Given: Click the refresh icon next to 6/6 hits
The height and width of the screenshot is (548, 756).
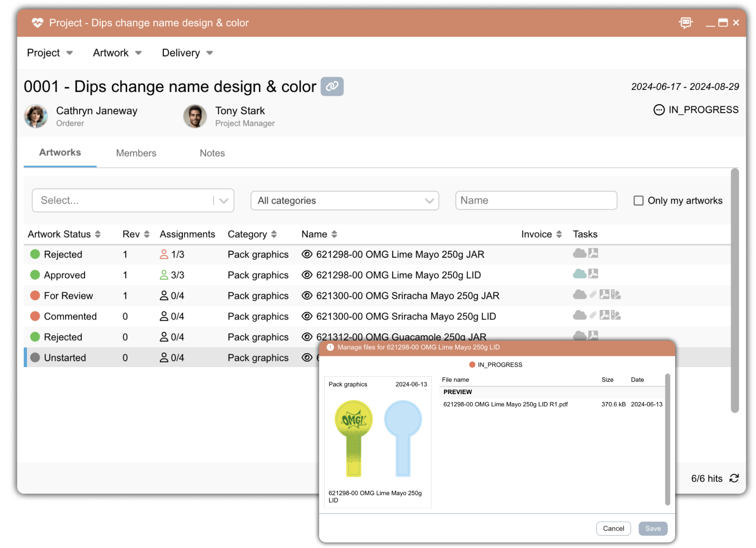Looking at the screenshot, I should [x=734, y=478].
